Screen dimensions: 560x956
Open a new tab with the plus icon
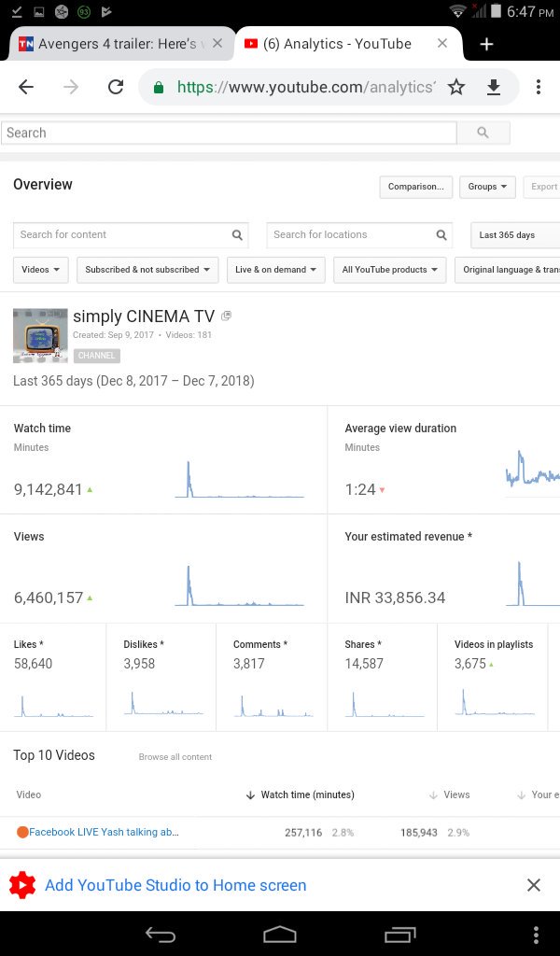(486, 44)
